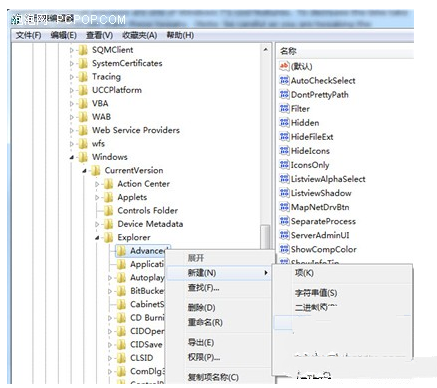Click the Tracing folder icon
The height and width of the screenshot is (388, 437).
(83, 77)
